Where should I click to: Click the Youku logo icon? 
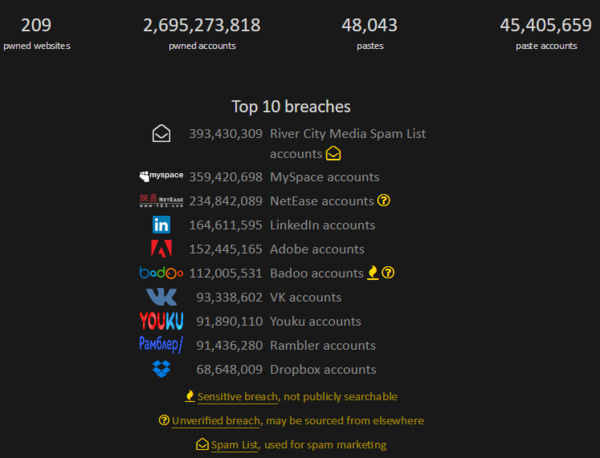pos(161,321)
